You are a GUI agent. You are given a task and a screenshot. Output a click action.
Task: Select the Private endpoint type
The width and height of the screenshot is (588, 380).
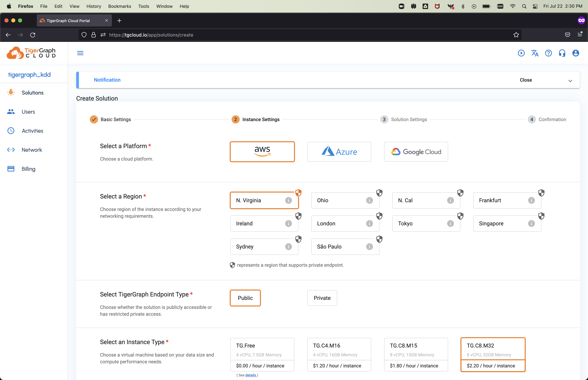tap(322, 298)
